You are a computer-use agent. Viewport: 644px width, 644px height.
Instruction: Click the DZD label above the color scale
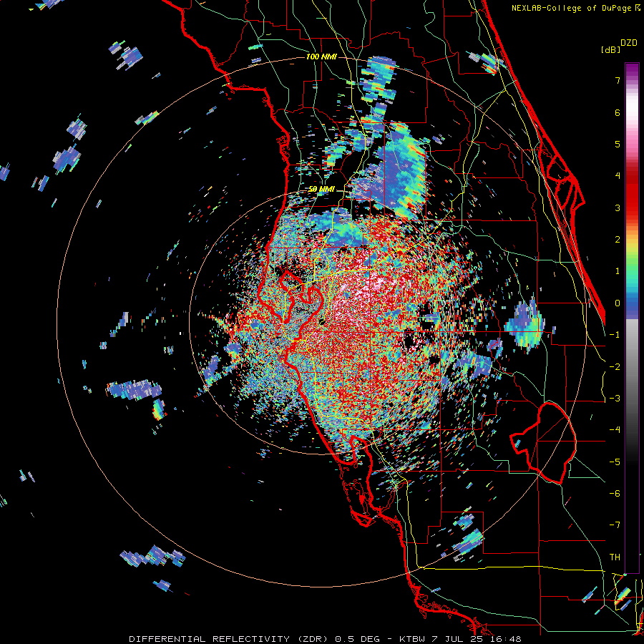[x=629, y=43]
